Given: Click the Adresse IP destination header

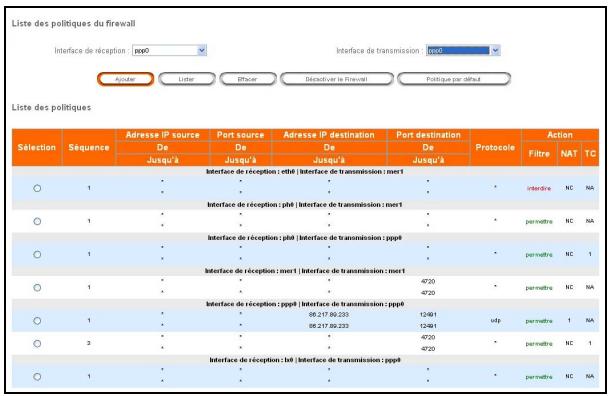Looking at the screenshot, I should click(329, 135).
